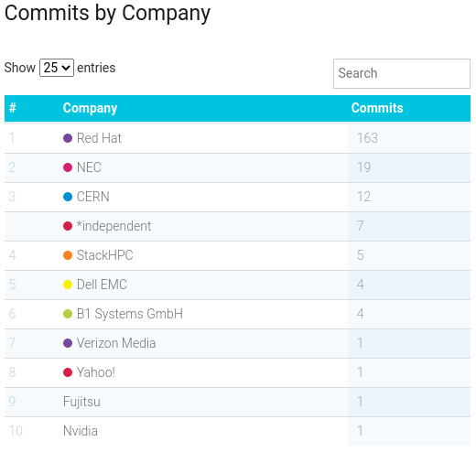Select the 7 commits cell for *independent
This screenshot has height=452, width=476.
tap(409, 226)
